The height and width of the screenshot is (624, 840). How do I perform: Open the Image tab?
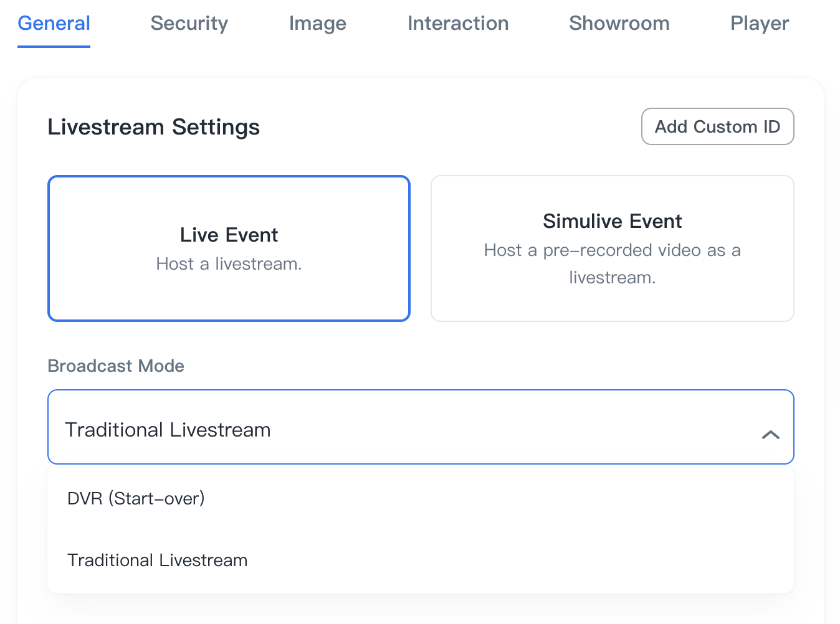[317, 24]
